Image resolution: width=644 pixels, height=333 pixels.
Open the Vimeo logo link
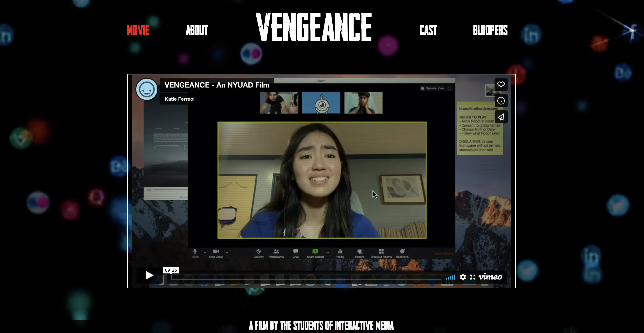[x=490, y=277]
